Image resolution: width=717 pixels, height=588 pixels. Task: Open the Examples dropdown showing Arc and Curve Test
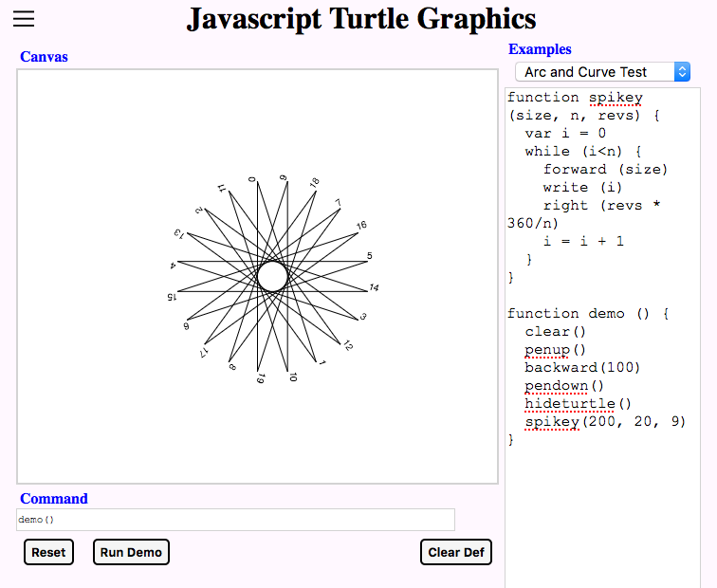(x=602, y=72)
